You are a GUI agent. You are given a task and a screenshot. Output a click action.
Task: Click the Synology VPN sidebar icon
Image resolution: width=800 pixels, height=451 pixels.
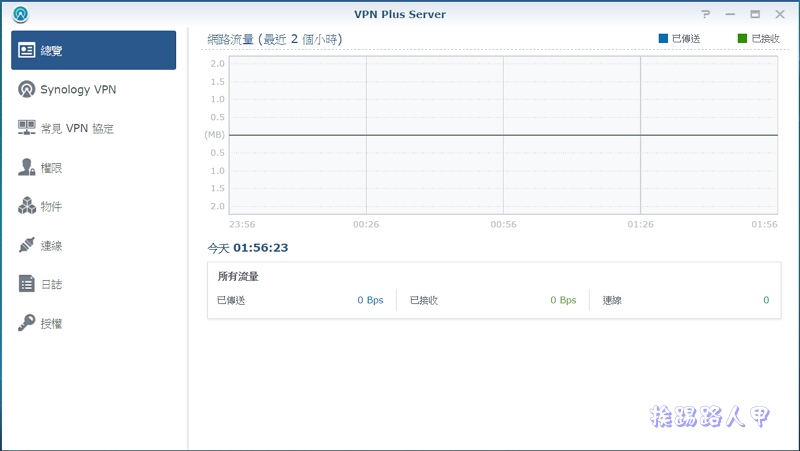[x=27, y=89]
